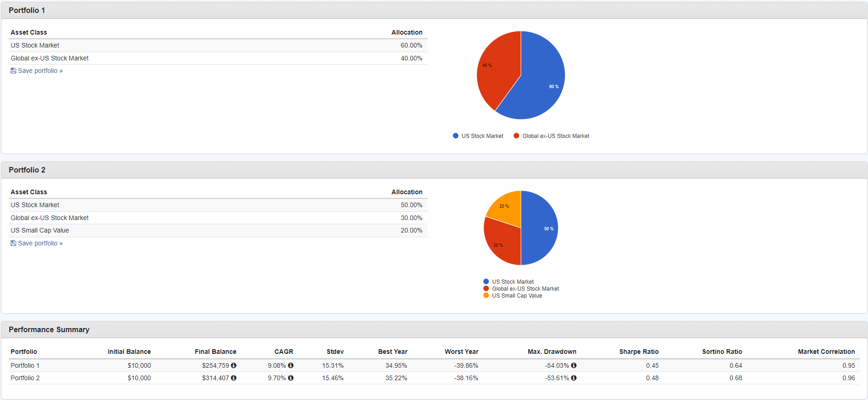Click the info icon by -54.03% max drawdown
Viewport: 868px width, 400px height.
point(574,365)
